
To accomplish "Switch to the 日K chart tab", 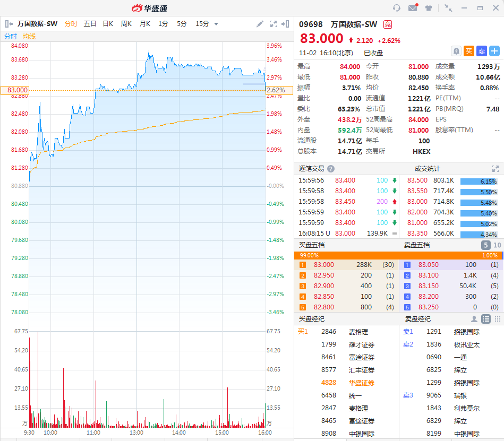I will point(108,24).
